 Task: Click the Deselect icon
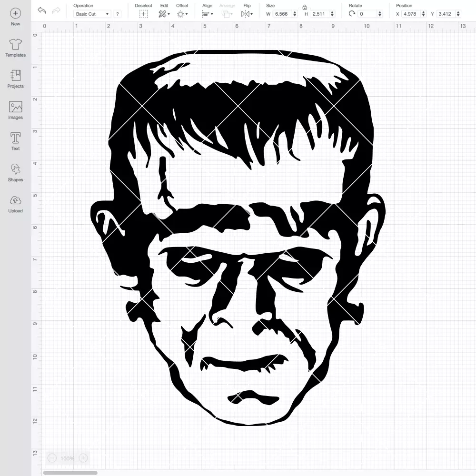(144, 14)
